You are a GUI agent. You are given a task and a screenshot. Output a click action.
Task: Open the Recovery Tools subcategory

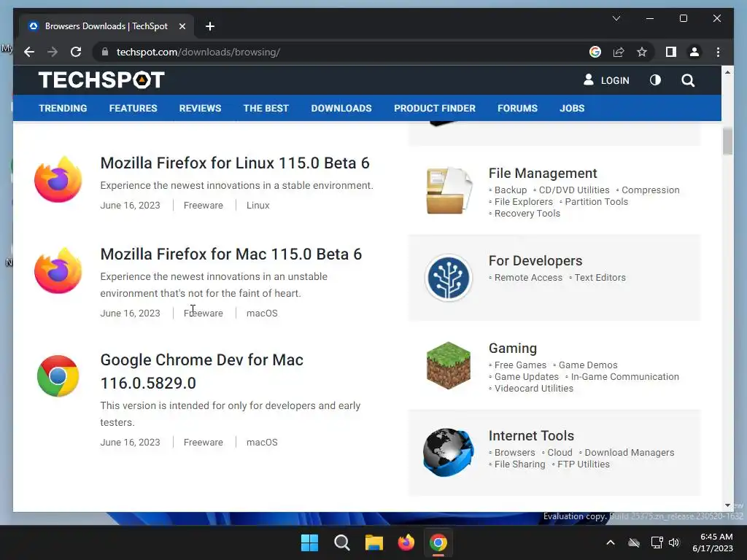[x=527, y=214]
